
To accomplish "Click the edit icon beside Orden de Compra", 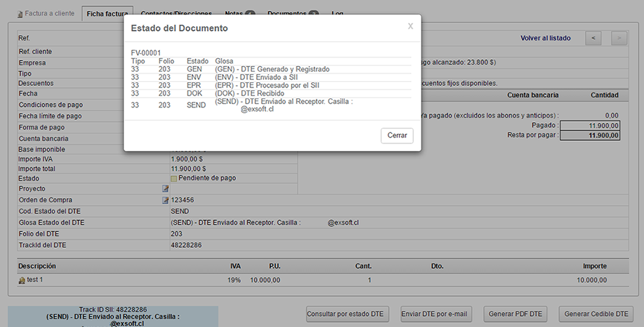I will [x=165, y=200].
